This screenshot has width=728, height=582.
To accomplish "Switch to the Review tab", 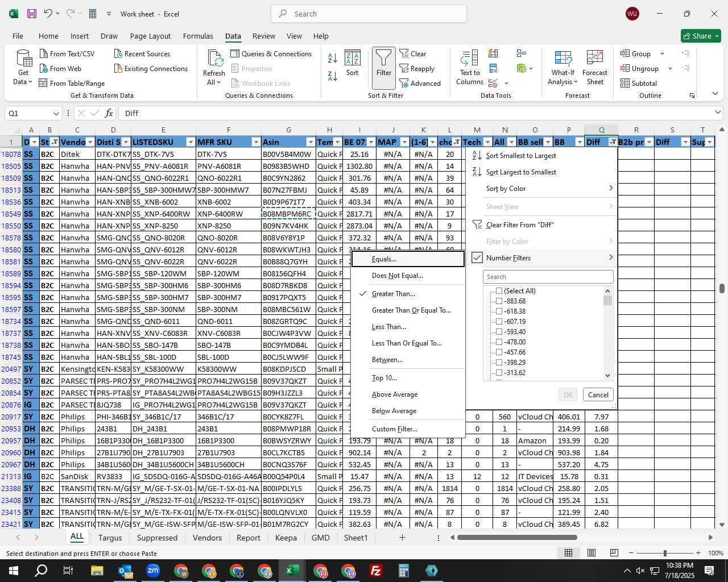I will point(264,36).
